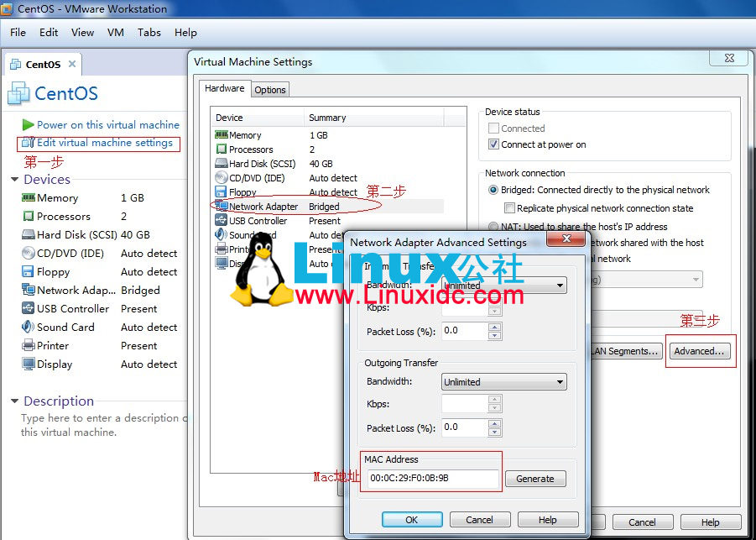Click the Summary column header

[x=373, y=118]
